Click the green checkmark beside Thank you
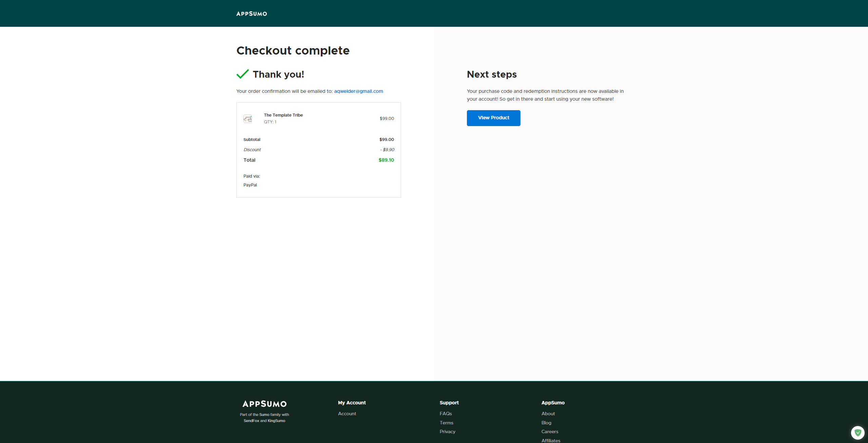Viewport: 868px width, 443px height. pos(242,74)
